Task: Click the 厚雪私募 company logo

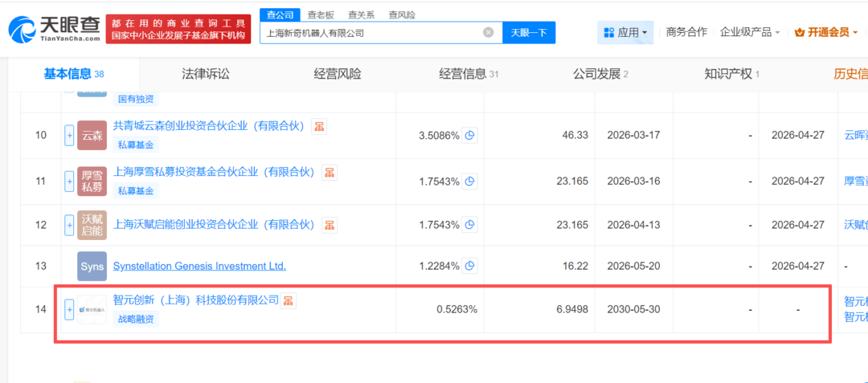Action: coord(92,181)
